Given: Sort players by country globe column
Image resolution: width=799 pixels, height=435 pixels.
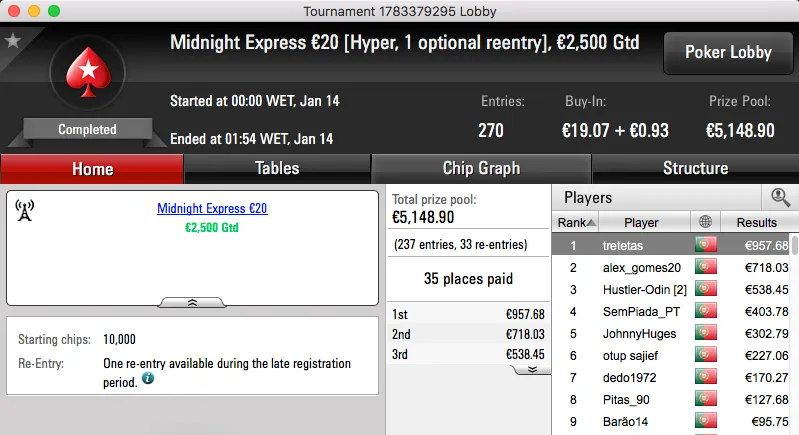Looking at the screenshot, I should 706,222.
